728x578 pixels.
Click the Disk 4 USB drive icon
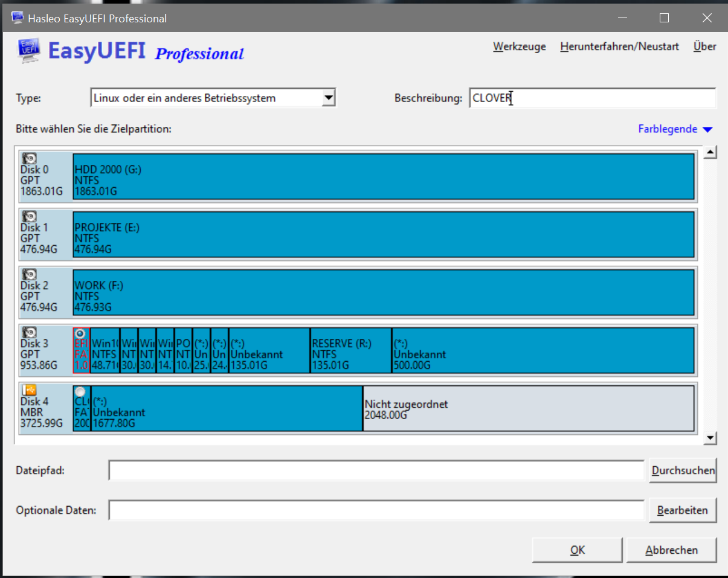[29, 390]
